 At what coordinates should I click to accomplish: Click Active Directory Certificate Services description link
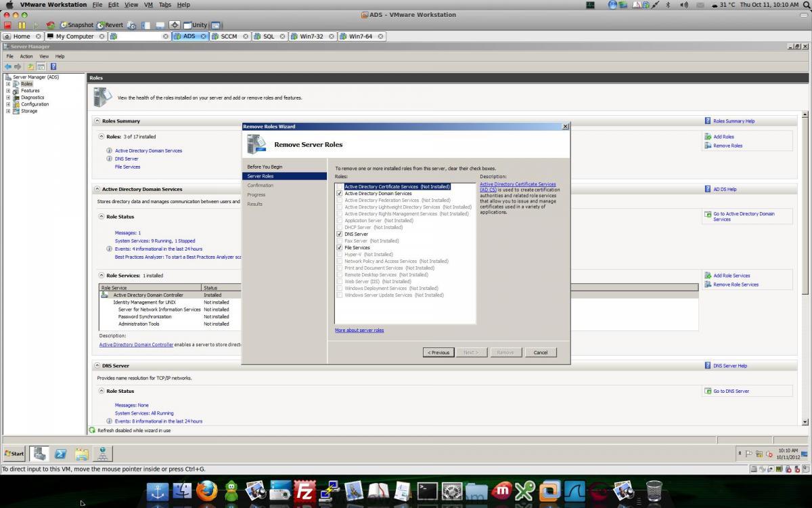518,187
